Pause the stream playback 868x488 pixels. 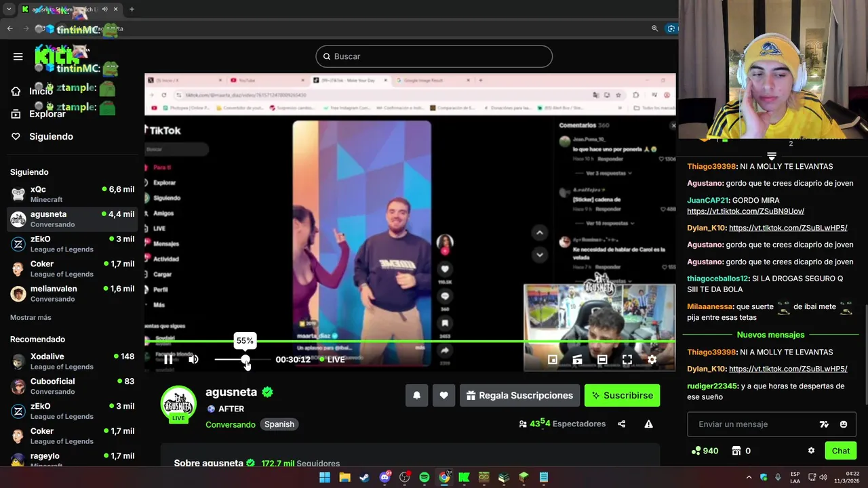tap(168, 359)
